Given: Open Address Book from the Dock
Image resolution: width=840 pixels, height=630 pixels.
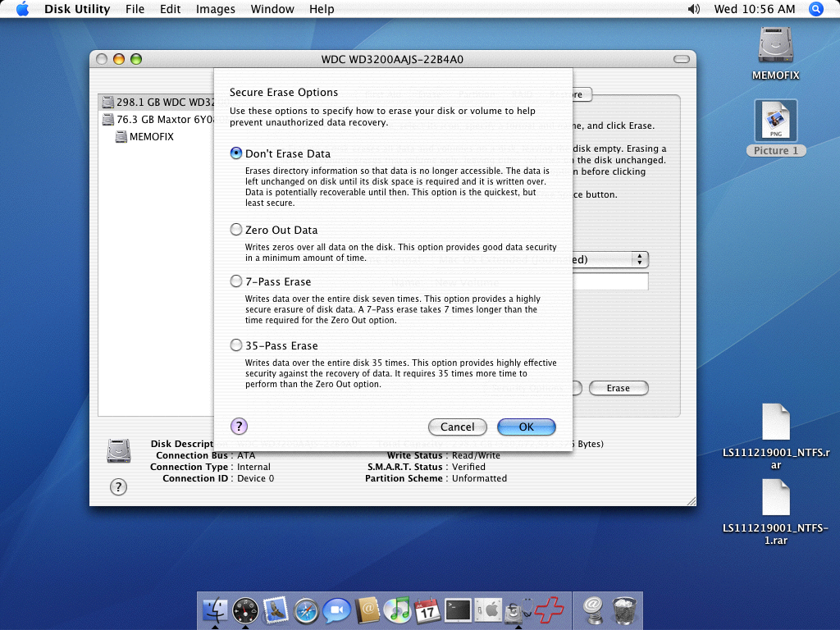Looking at the screenshot, I should (x=367, y=610).
